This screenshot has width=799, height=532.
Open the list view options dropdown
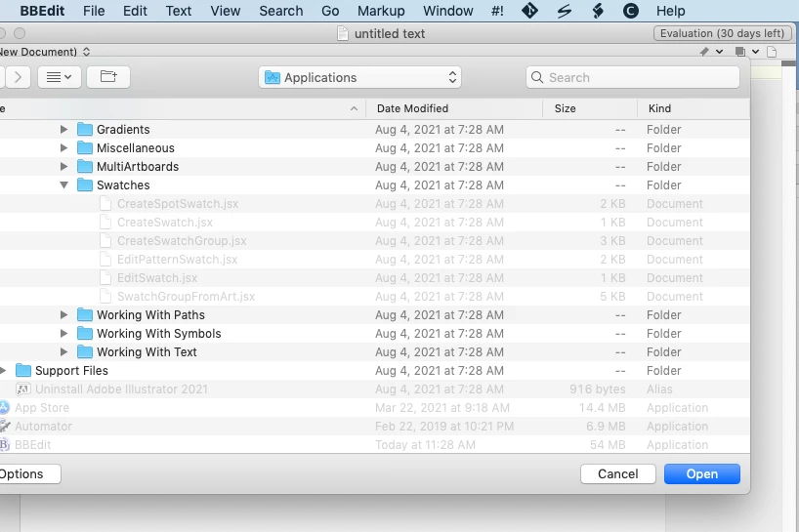[60, 77]
